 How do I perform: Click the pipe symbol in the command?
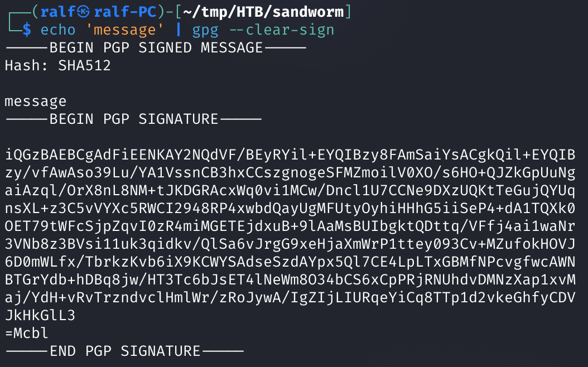coord(178,30)
